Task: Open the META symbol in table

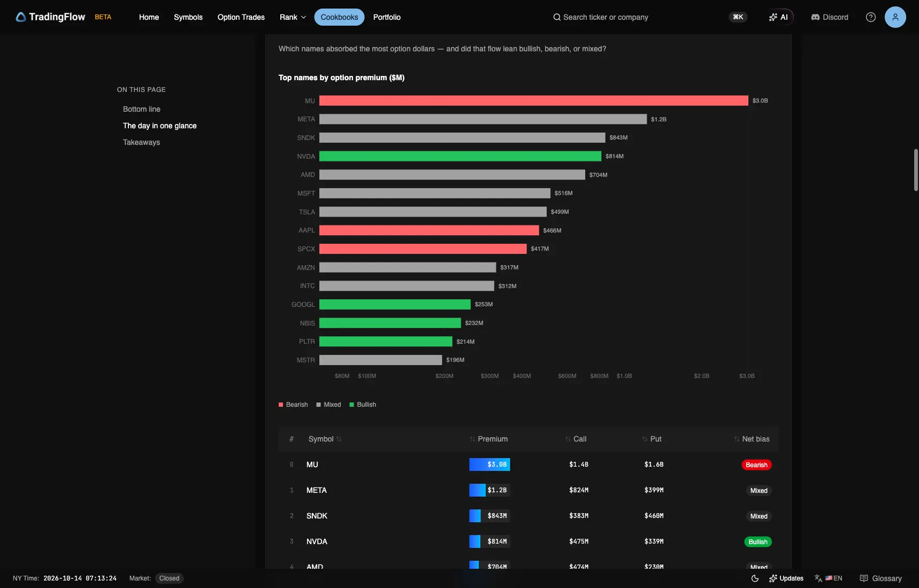Action: tap(317, 490)
